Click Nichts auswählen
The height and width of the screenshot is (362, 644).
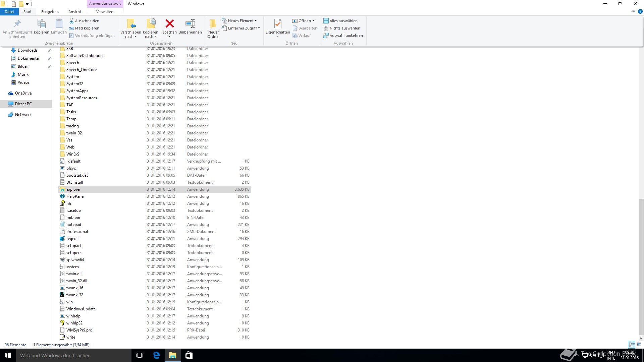[x=342, y=28]
